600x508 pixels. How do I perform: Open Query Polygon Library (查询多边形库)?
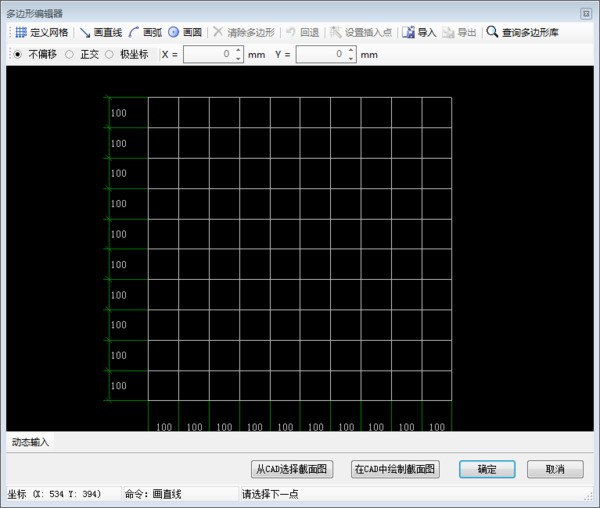tap(492, 33)
